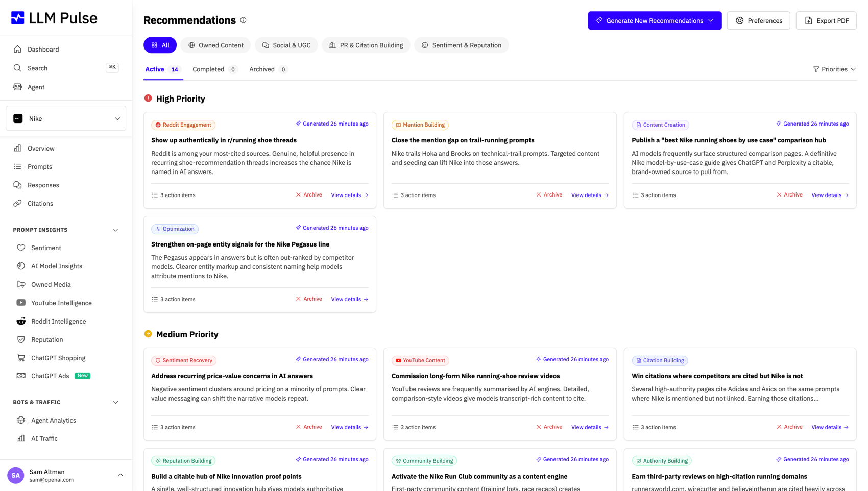Image resolution: width=868 pixels, height=491 pixels.
Task: Open the Agent robot icon
Action: pos(17,87)
